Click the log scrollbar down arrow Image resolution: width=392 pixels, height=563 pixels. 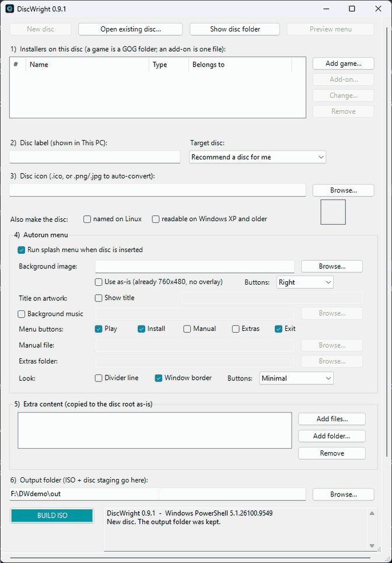(x=372, y=545)
